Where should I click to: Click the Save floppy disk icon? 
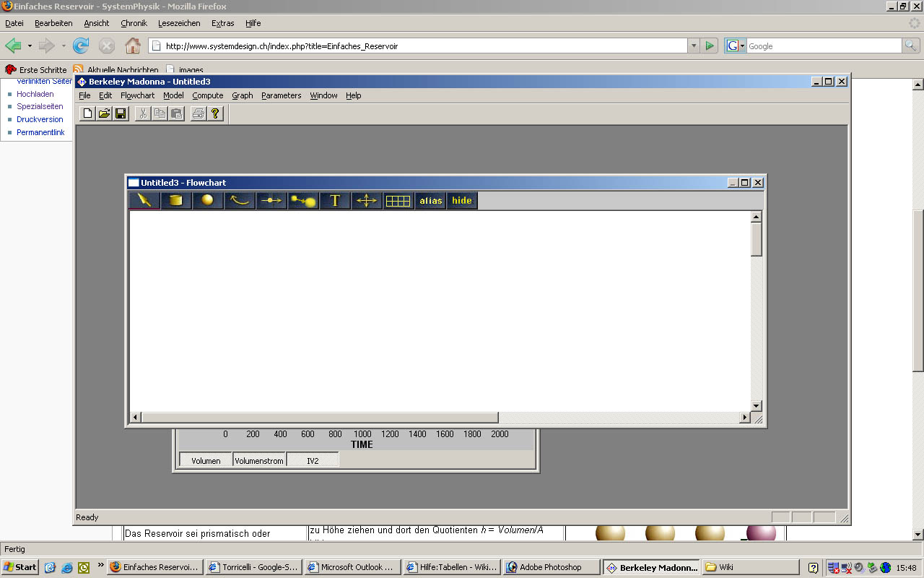tap(121, 113)
